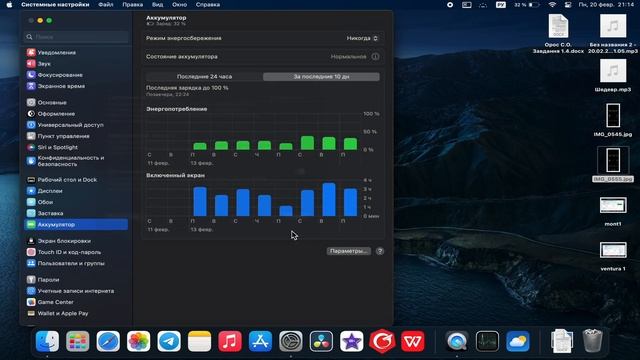Select Аккумулятор in the sidebar
This screenshot has width=640, height=360.
click(76, 224)
